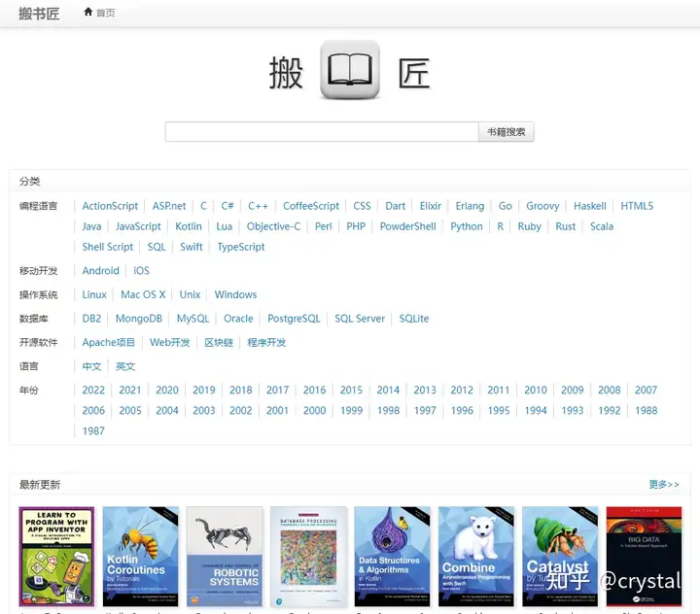Viewport: 700px width, 614px height.
Task: Choose the Linux operating system category
Action: pos(94,294)
